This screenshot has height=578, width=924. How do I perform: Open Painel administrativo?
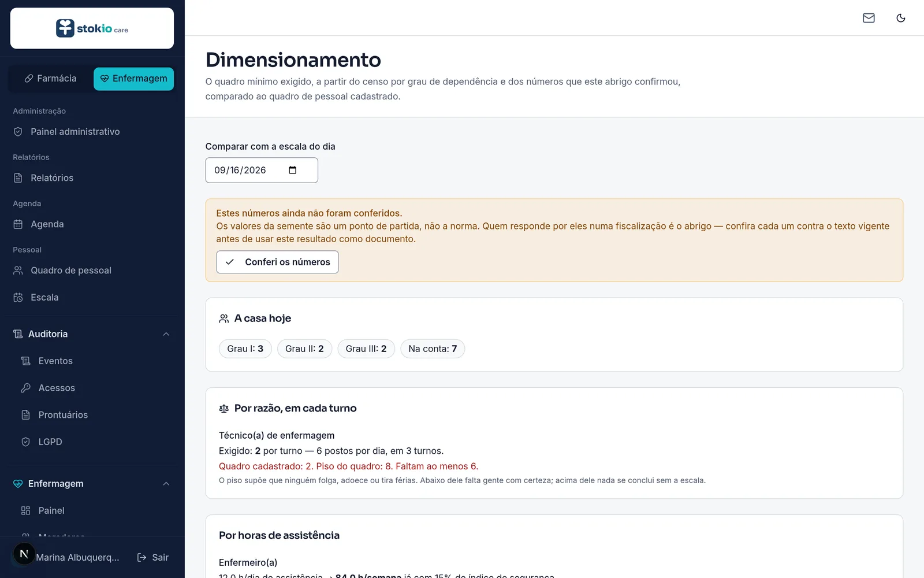(x=92, y=132)
